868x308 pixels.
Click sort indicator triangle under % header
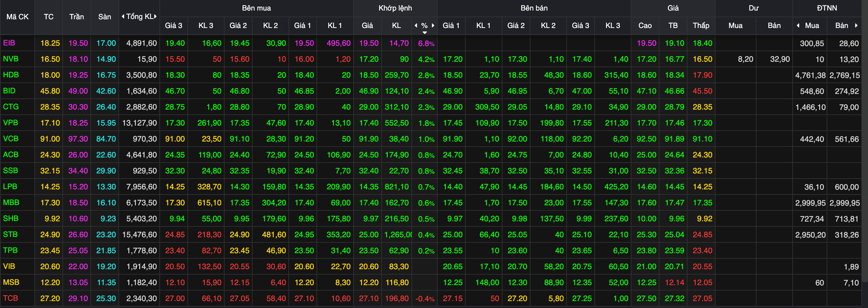tap(425, 33)
